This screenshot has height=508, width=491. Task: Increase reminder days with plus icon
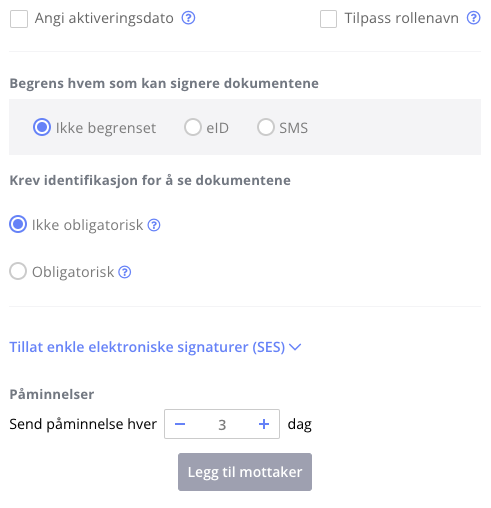point(264,424)
